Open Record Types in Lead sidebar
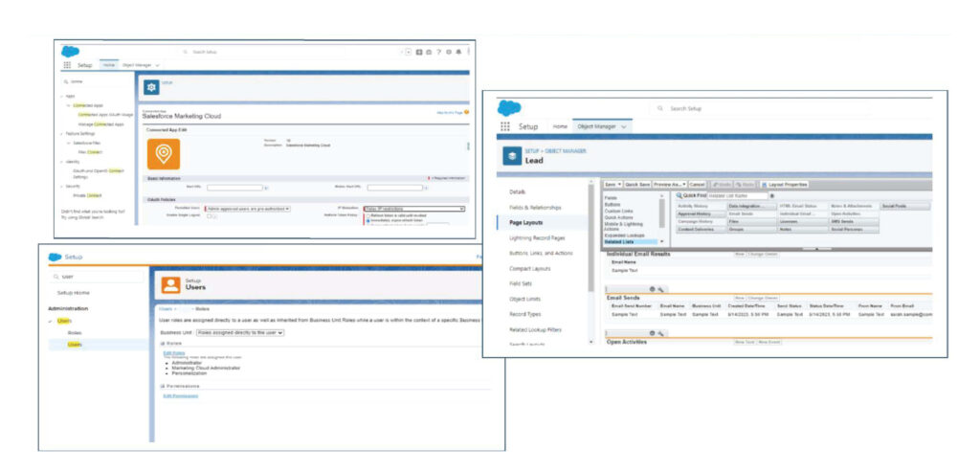 pyautogui.click(x=525, y=314)
